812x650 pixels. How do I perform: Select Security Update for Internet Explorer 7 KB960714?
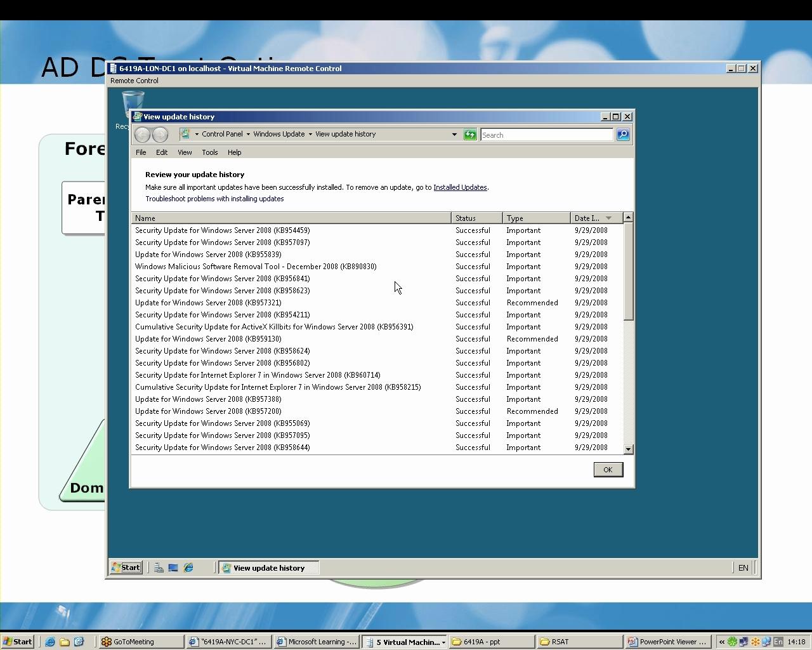point(377,375)
